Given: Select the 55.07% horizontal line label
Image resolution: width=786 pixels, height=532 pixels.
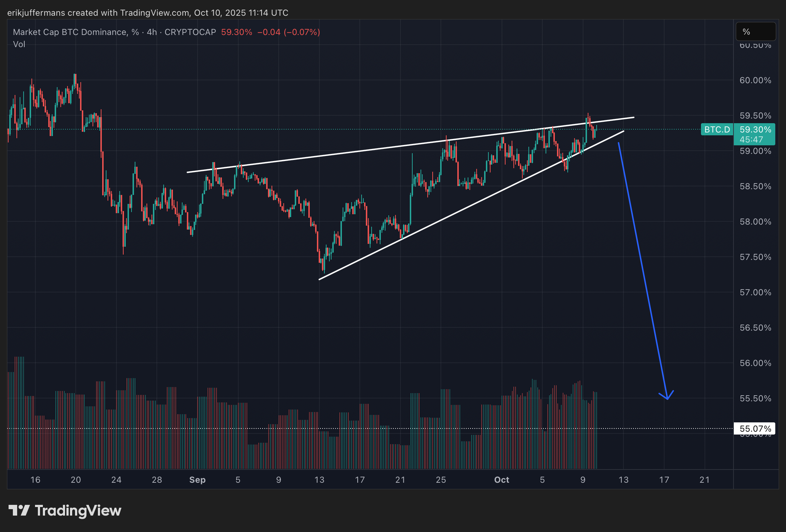Looking at the screenshot, I should point(755,428).
